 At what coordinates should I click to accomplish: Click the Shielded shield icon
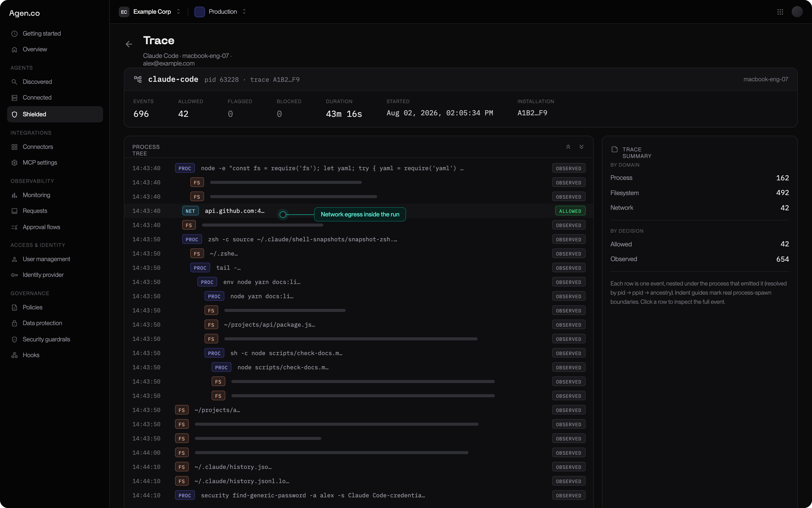click(14, 114)
